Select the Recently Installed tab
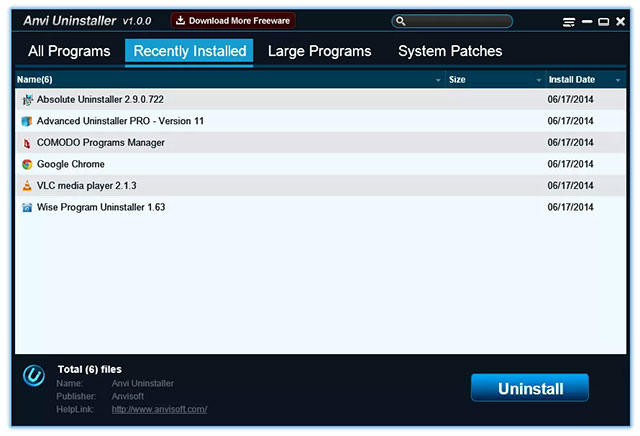The width and height of the screenshot is (640, 436). pos(189,51)
